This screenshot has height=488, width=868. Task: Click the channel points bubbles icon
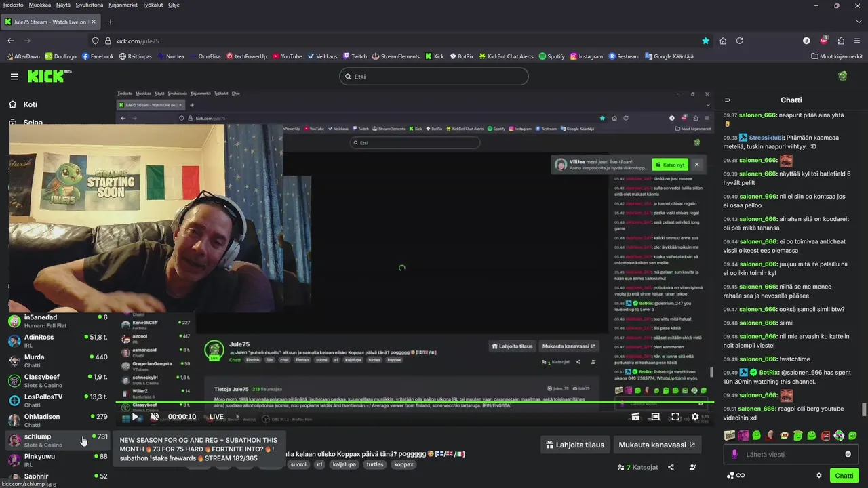730,476
